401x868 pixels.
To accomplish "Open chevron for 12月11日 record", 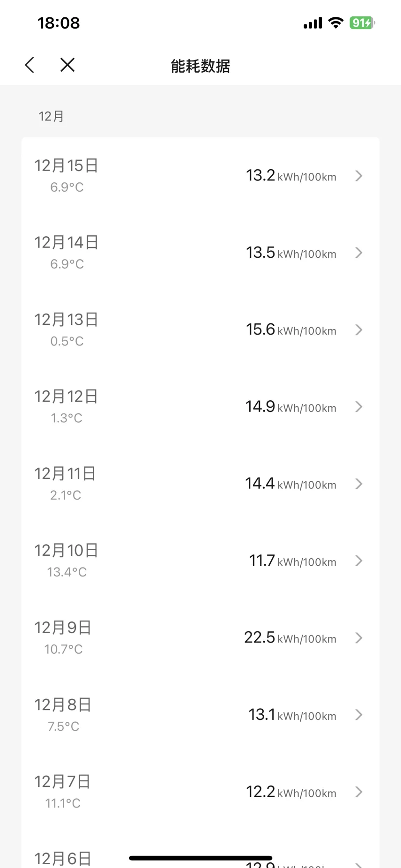I will pos(359,484).
